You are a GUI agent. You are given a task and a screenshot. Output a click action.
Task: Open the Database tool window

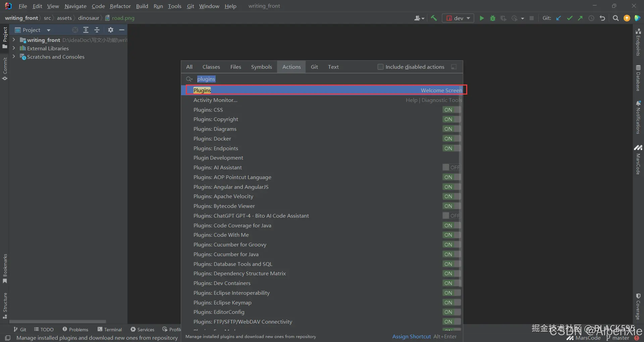[638, 78]
